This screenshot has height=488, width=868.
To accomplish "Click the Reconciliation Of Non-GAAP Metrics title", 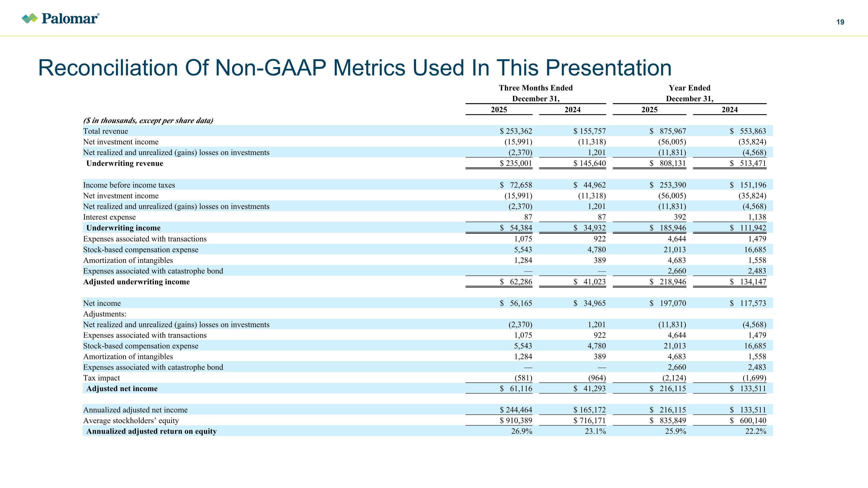I will click(354, 68).
